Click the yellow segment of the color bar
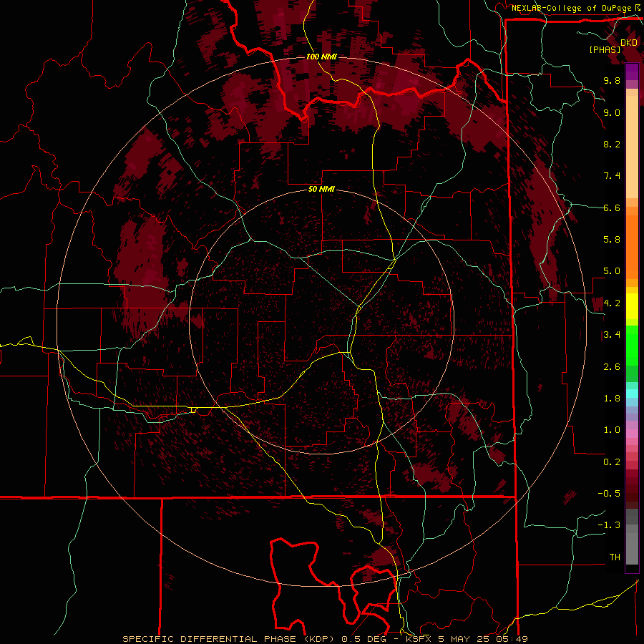This screenshot has height=644, width=644. click(x=632, y=306)
